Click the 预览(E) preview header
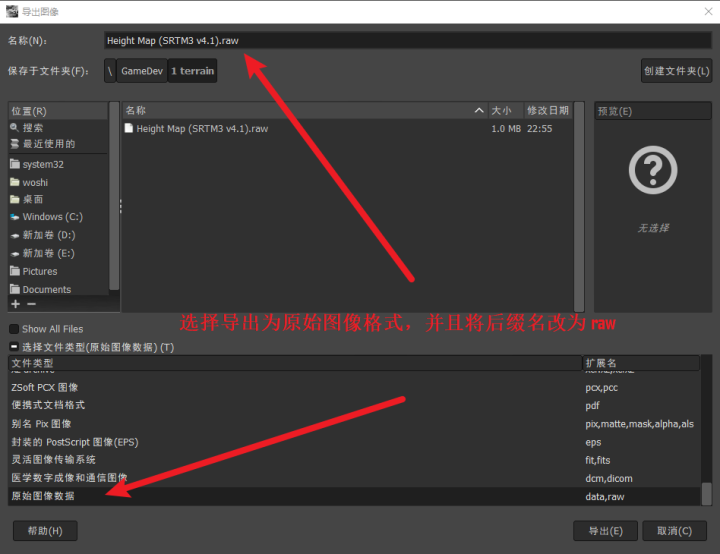The width and height of the screenshot is (720, 554). coord(653,111)
